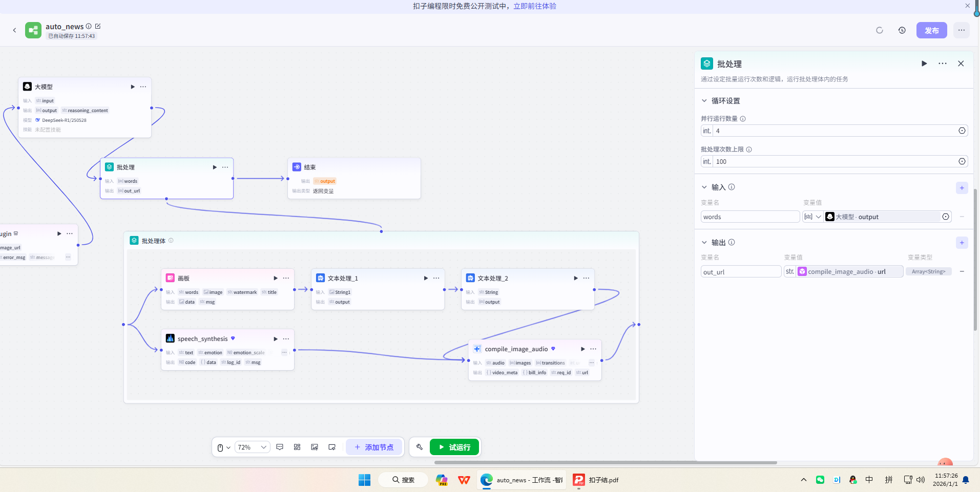Open 并行运行数量 variable reference picker
980x492 pixels.
click(x=962, y=131)
